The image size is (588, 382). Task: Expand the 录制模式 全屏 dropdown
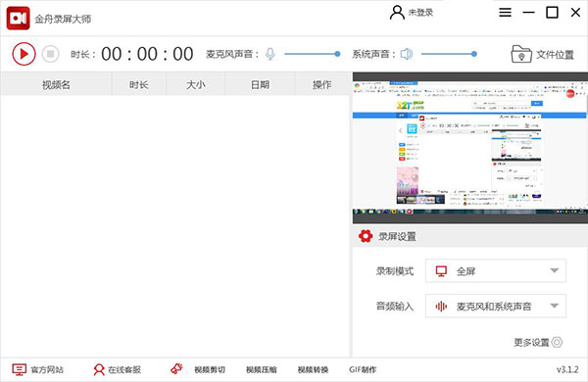(495, 270)
